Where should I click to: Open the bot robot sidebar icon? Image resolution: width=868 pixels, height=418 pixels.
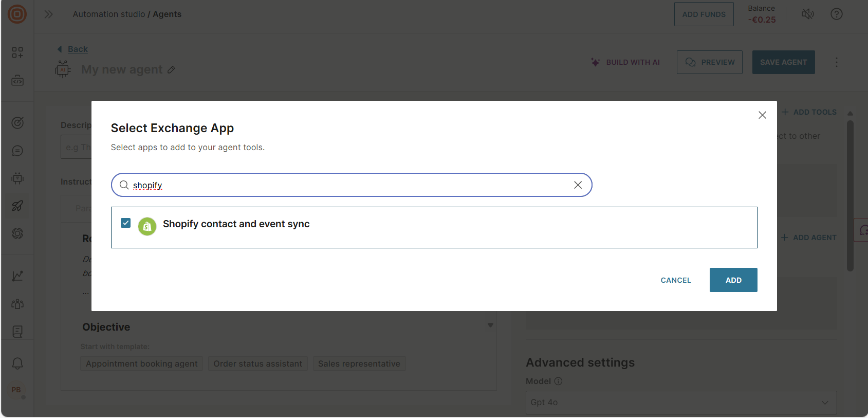click(x=17, y=178)
